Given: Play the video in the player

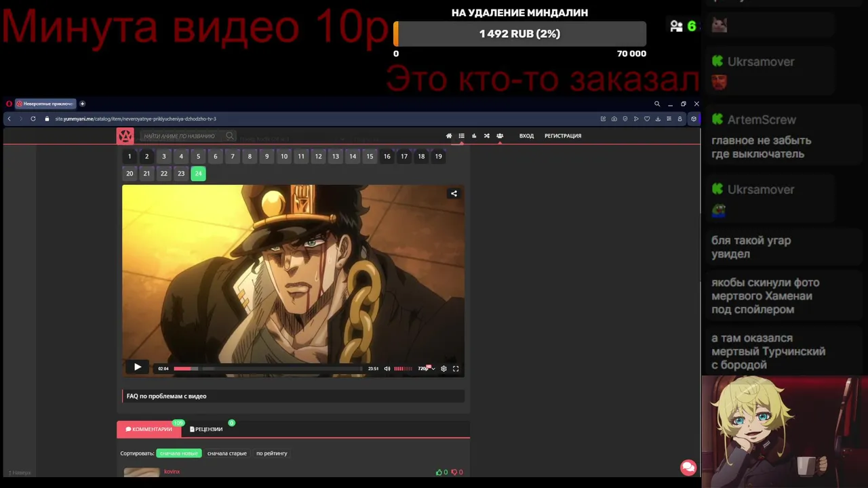Looking at the screenshot, I should point(137,367).
